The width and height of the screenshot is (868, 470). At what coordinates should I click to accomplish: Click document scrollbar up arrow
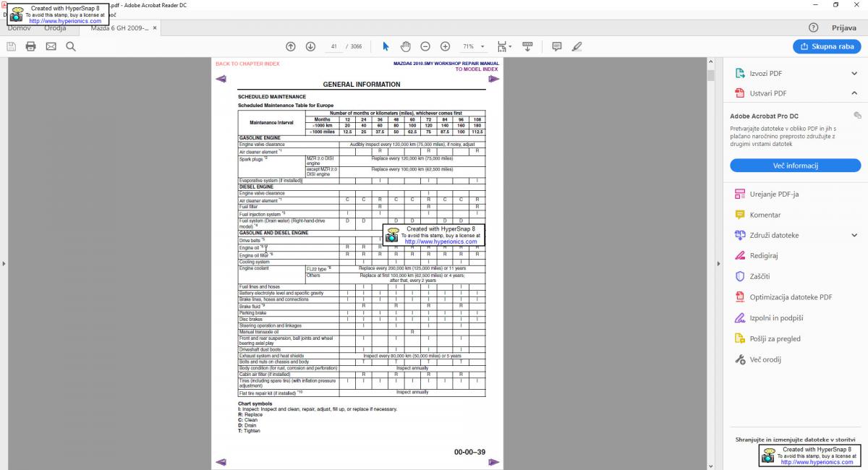click(710, 63)
